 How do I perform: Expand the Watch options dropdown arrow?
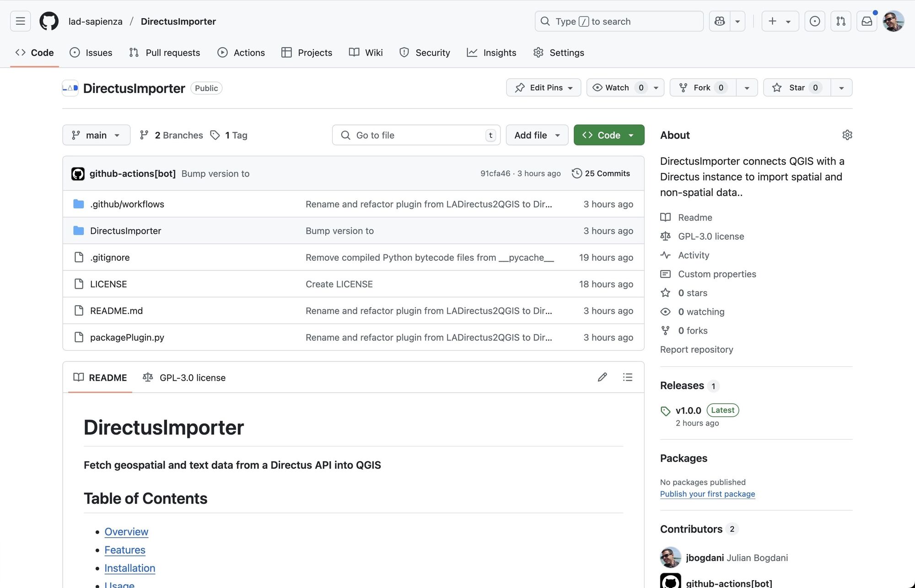(x=656, y=87)
